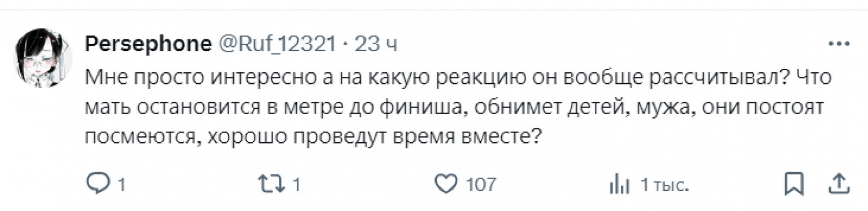This screenshot has height=211, width=868.
Task: Open view analytics bar chart icon
Action: tap(619, 185)
